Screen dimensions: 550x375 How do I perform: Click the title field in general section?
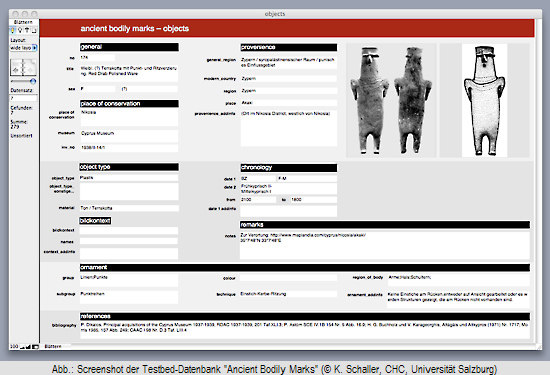pyautogui.click(x=129, y=73)
